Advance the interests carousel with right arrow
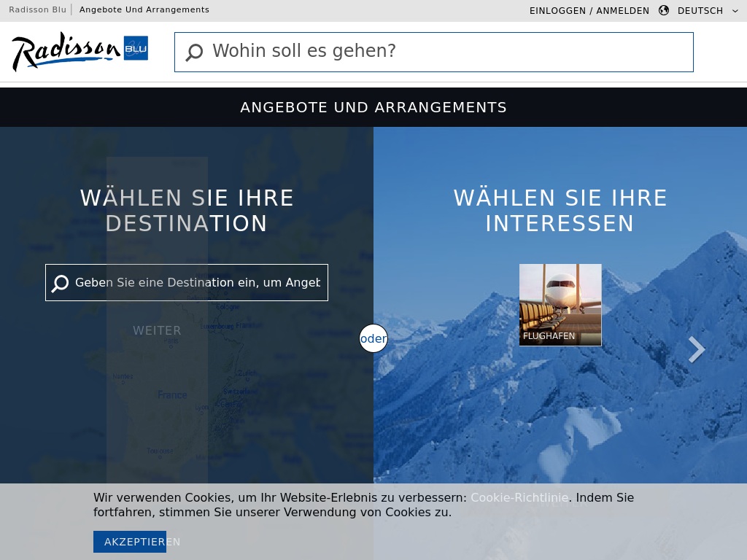The width and height of the screenshot is (747, 560). pyautogui.click(x=697, y=350)
